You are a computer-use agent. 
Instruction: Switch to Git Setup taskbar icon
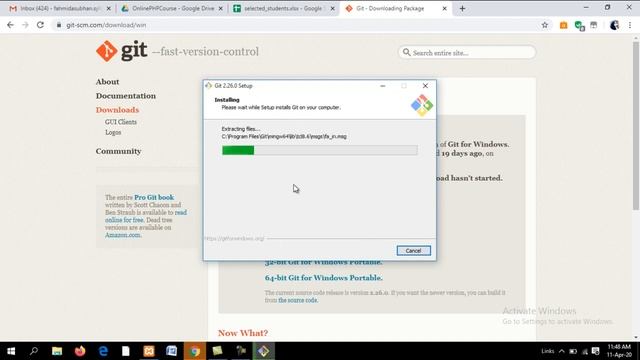[x=264, y=351]
